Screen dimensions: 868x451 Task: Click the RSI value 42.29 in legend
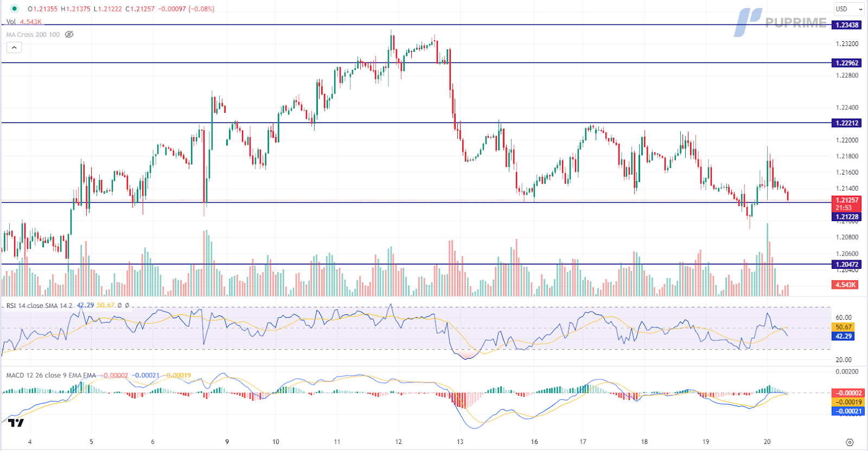[x=85, y=305]
